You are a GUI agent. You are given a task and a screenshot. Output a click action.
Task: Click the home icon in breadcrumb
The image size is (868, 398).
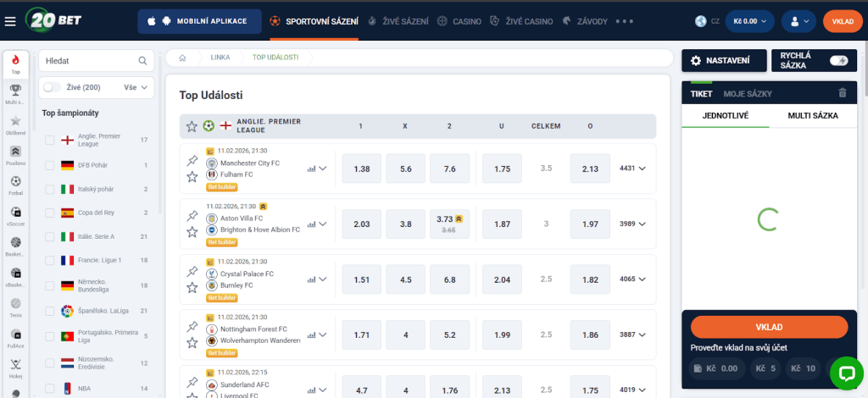click(182, 58)
